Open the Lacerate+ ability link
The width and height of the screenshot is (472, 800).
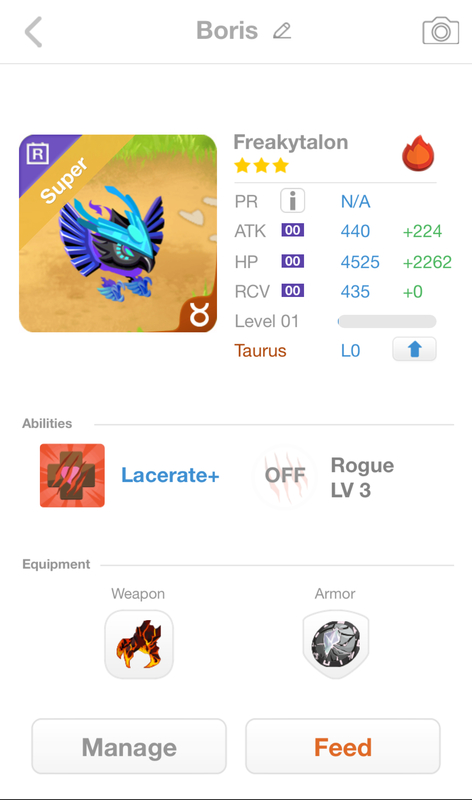[x=170, y=475]
